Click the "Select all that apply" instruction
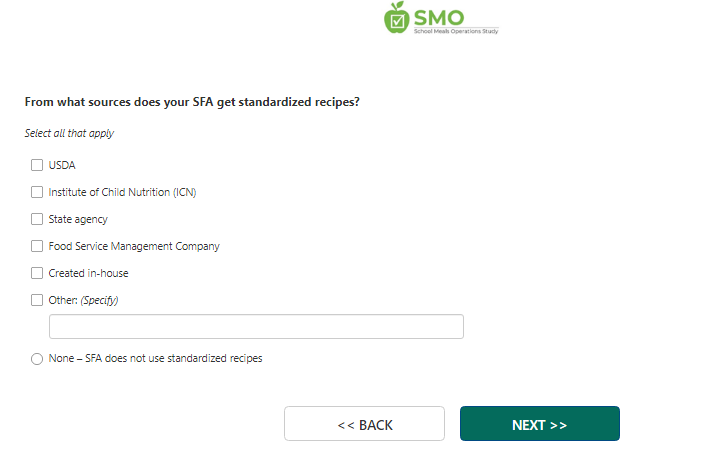This screenshot has width=702, height=467. pos(63,133)
